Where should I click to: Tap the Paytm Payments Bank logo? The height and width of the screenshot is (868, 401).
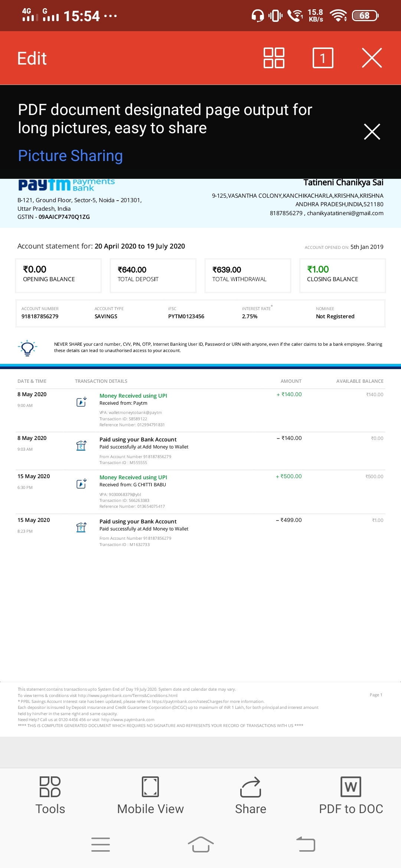point(66,185)
